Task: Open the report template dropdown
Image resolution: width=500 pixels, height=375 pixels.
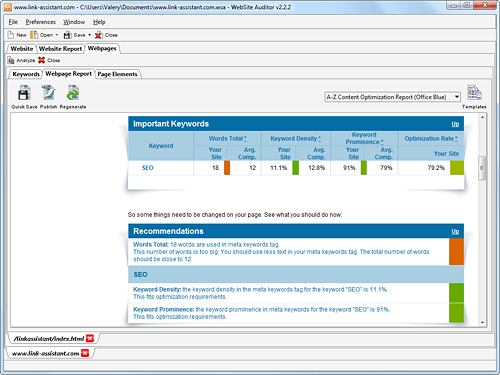Action: coord(392,97)
